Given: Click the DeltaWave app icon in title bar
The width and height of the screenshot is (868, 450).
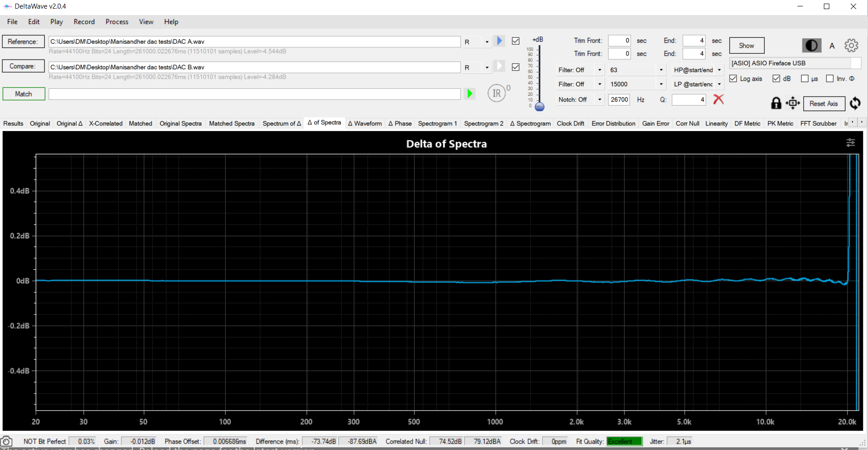Looking at the screenshot, I should [x=7, y=6].
